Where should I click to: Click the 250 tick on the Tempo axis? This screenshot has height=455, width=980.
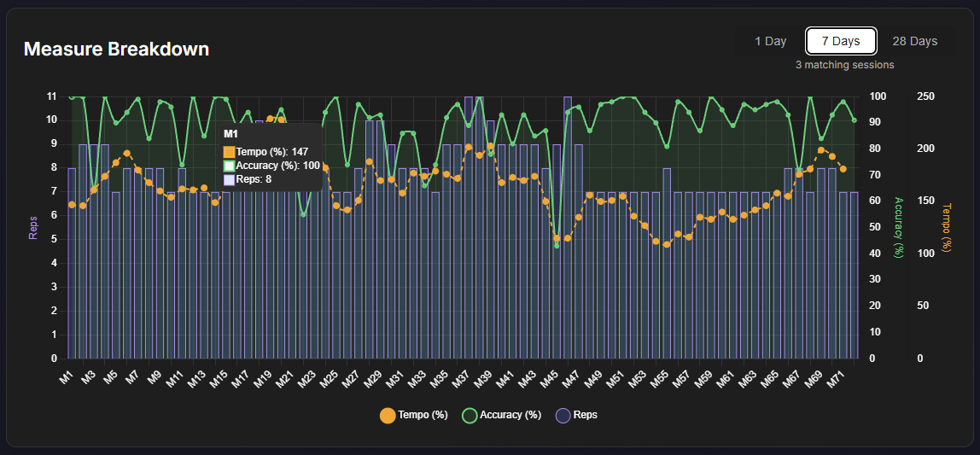click(x=925, y=96)
